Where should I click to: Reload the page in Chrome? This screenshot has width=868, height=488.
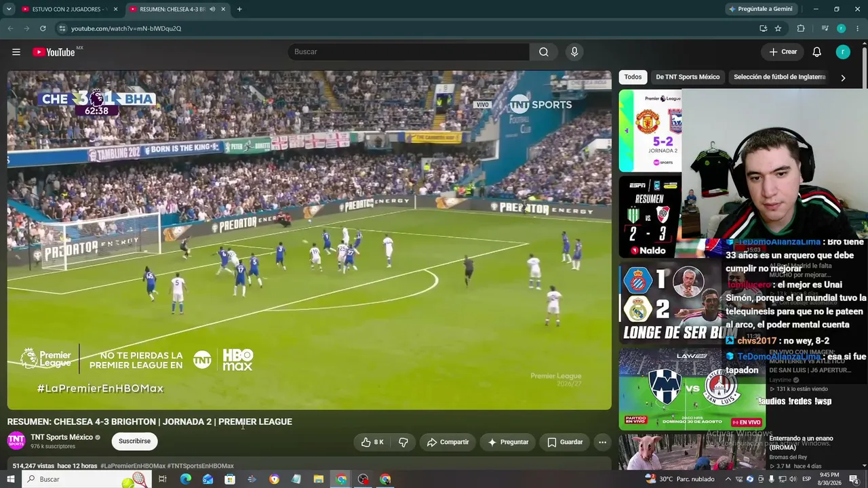[x=43, y=28]
